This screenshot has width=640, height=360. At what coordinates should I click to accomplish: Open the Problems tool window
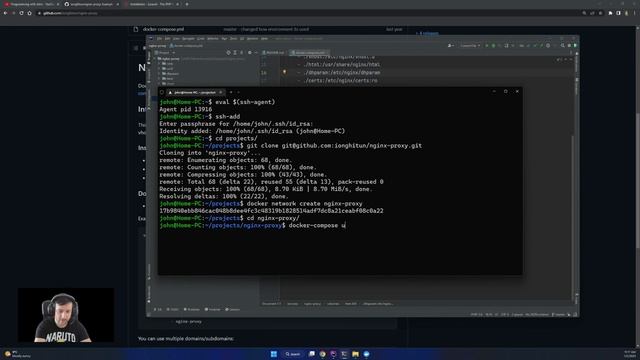[x=192, y=310]
